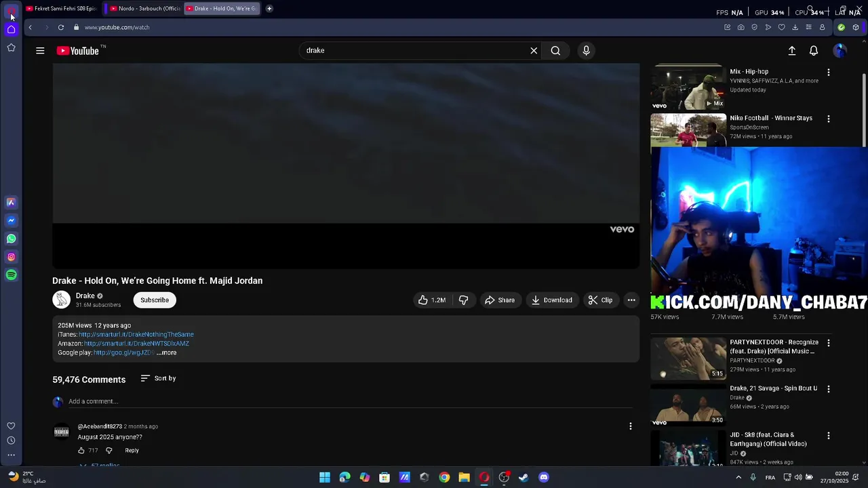Open browser downloads from toolbar
868x488 pixels.
795,28
